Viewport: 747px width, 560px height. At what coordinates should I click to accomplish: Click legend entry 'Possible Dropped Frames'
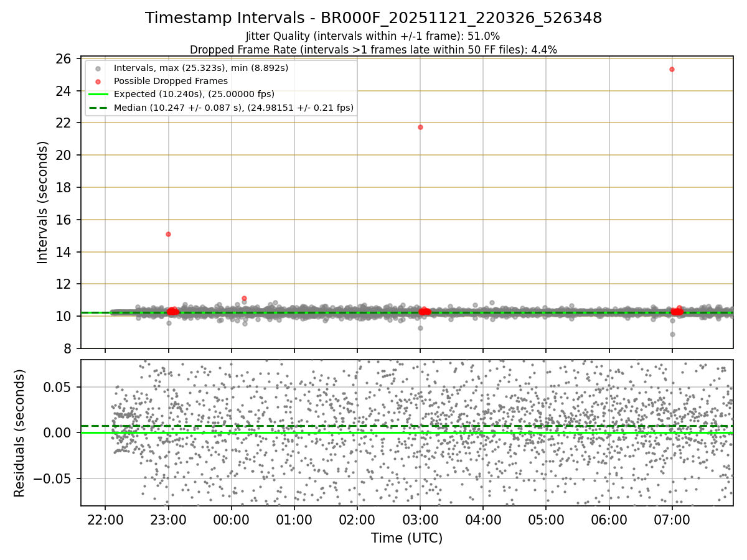pyautogui.click(x=171, y=81)
